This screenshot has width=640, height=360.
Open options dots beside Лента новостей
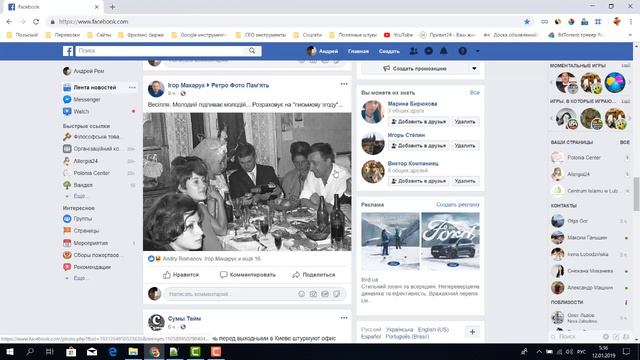(x=132, y=87)
